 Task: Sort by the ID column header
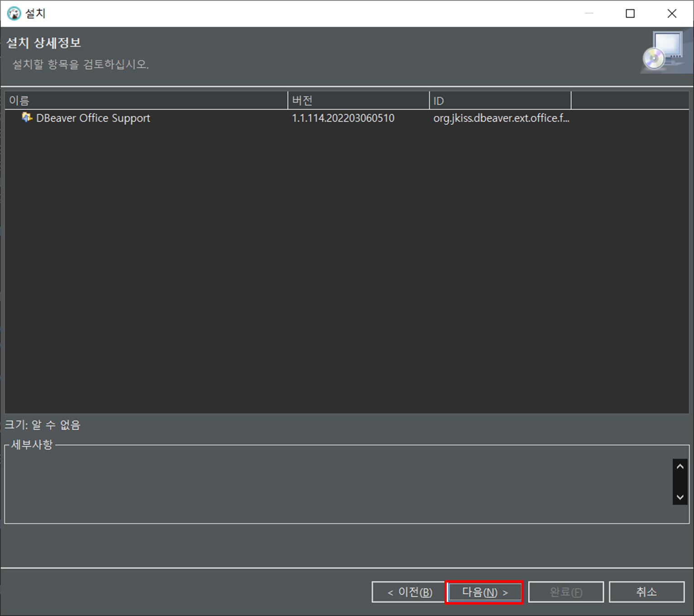(500, 101)
